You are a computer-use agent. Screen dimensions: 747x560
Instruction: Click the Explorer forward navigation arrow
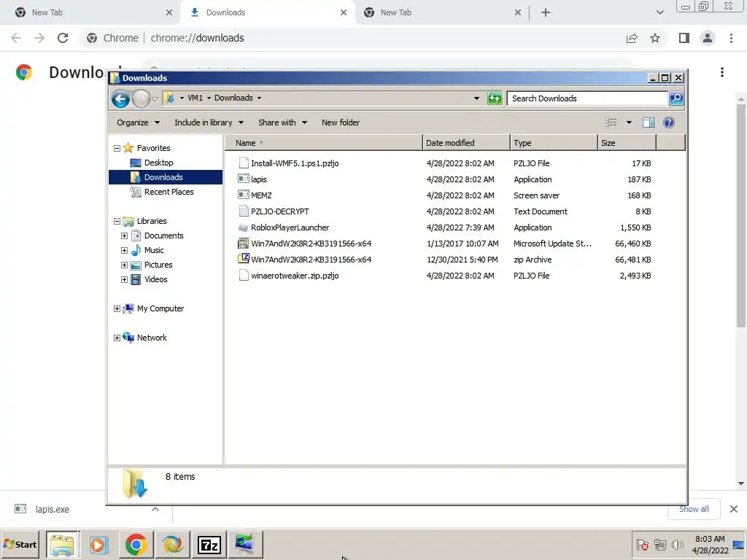click(x=141, y=98)
